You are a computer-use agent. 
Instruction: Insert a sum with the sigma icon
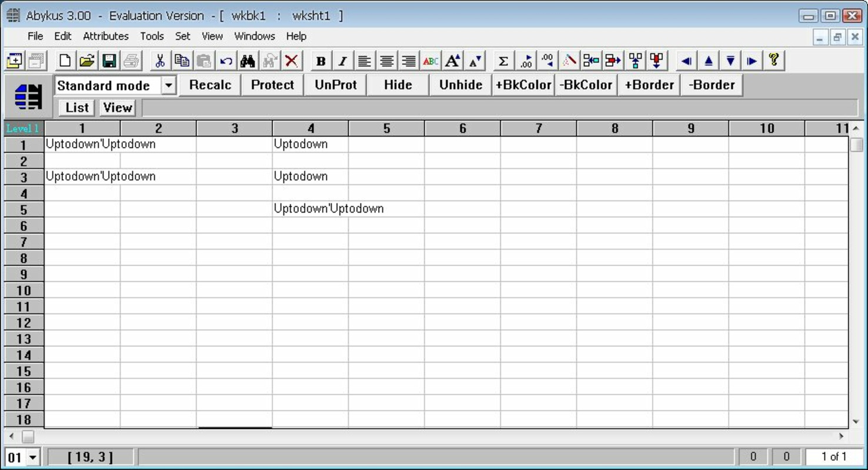[x=503, y=61]
